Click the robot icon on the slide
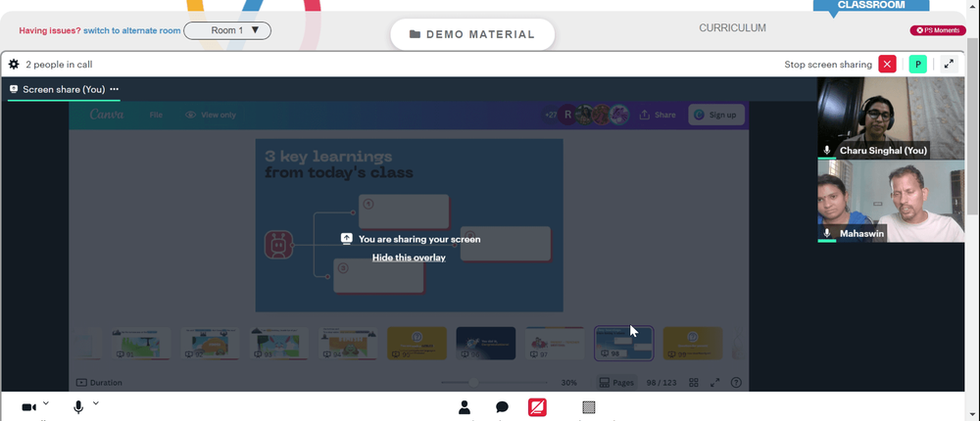980x421 pixels. pos(278,245)
